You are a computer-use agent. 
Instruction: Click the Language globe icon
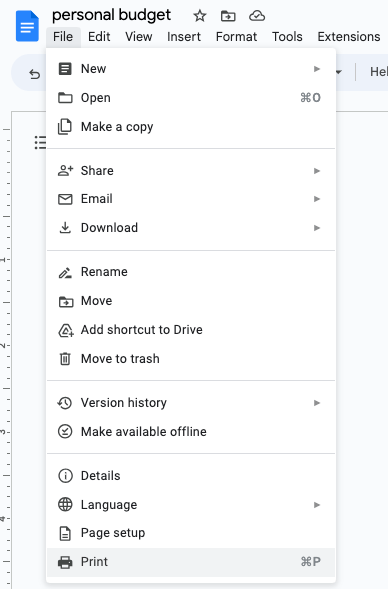coord(65,504)
